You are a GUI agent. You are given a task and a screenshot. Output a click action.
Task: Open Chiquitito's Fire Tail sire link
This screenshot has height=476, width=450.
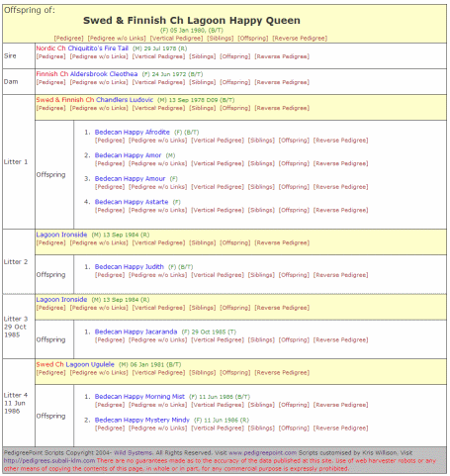coord(98,48)
